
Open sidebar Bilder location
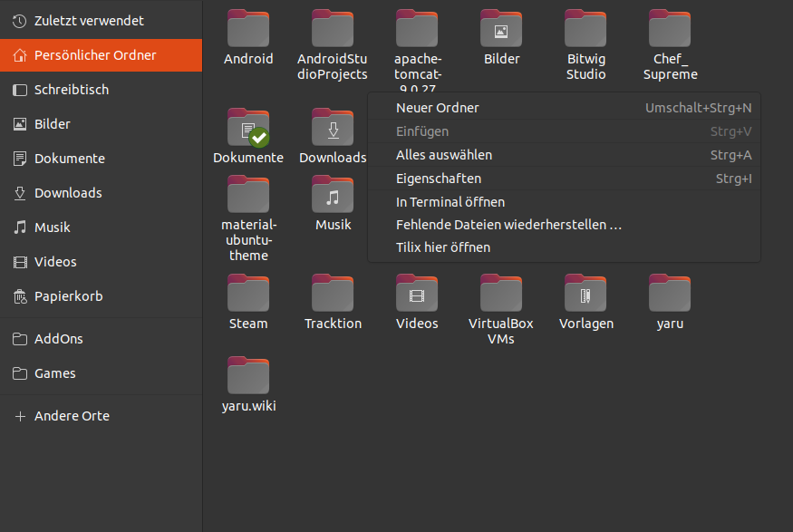pos(102,124)
